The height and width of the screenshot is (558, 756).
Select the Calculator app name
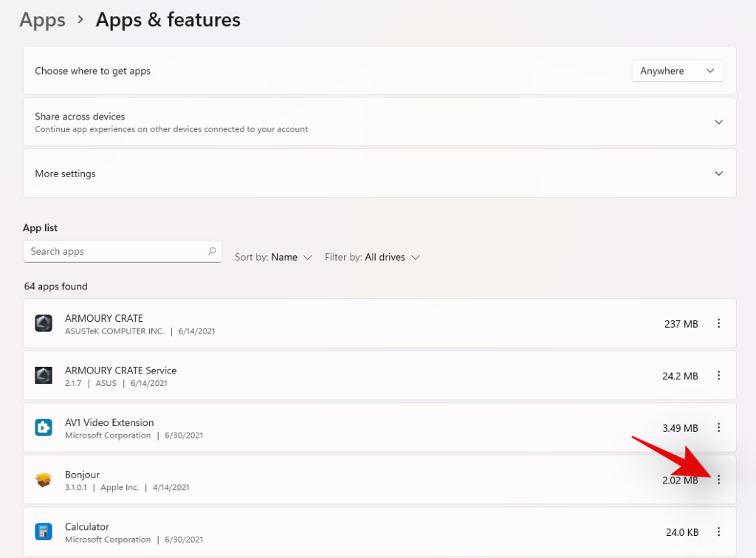[x=87, y=526]
